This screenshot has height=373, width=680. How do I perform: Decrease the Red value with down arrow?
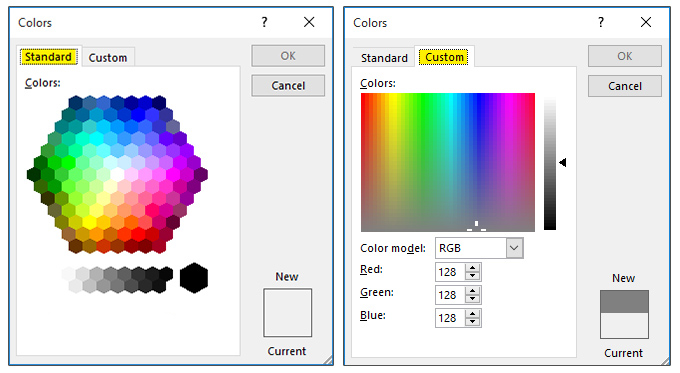tap(472, 276)
